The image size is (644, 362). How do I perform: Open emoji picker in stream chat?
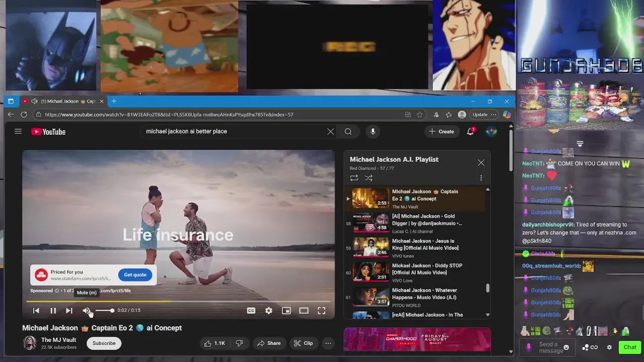566,347
